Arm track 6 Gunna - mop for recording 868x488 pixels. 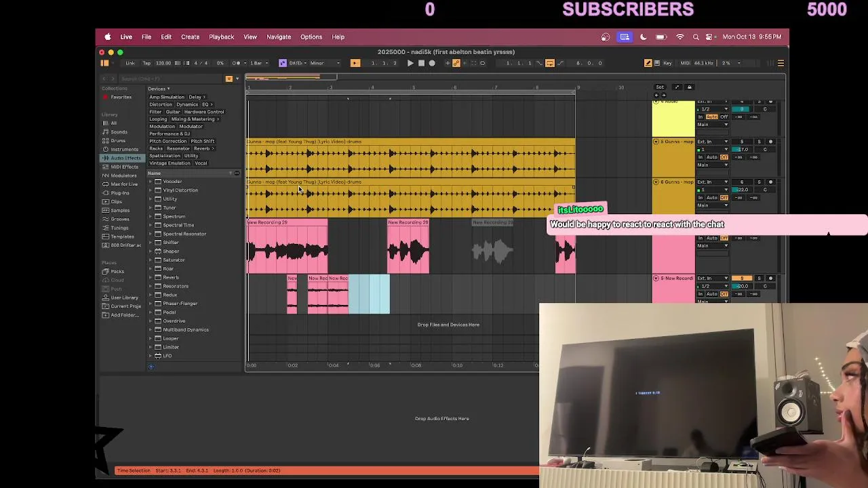point(770,182)
